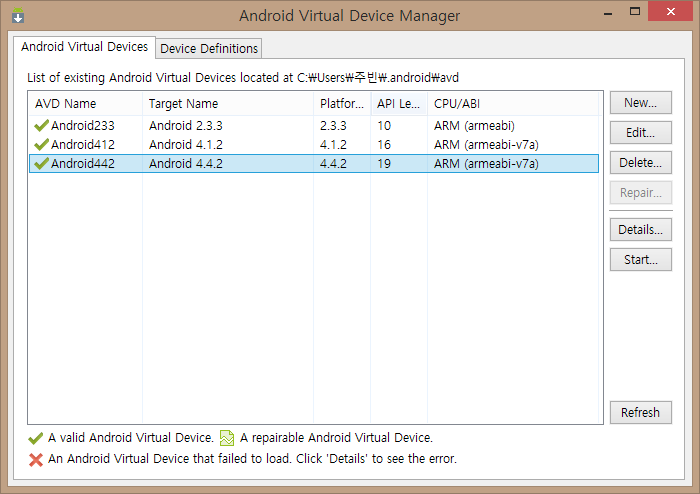This screenshot has width=700, height=494.
Task: Select the Android442 row name
Action: [83, 164]
